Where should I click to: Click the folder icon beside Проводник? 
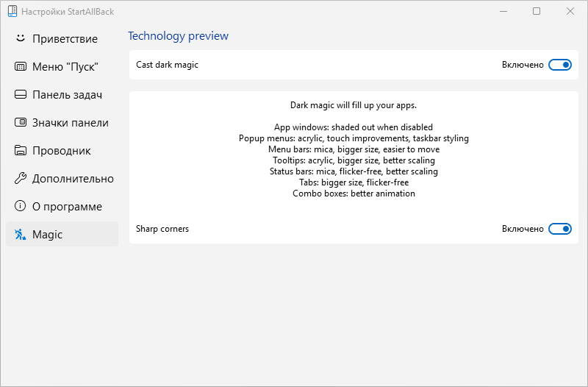tap(21, 151)
